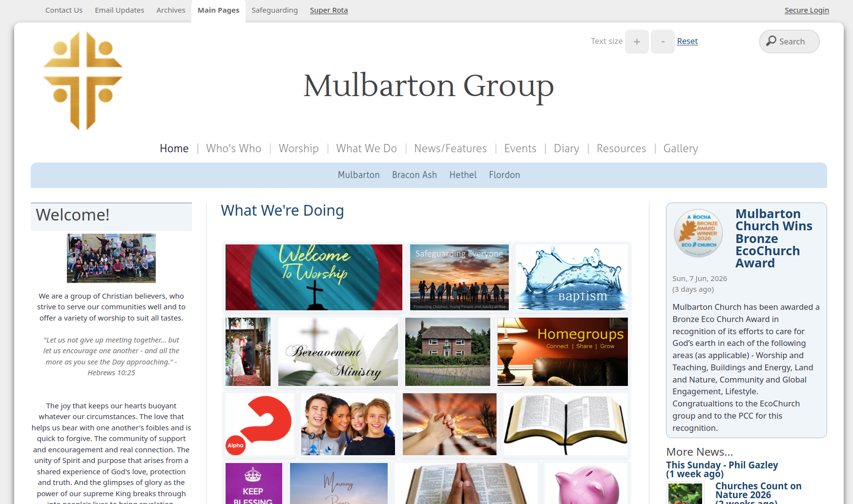Open the brick house photo tile
The image size is (853, 504).
point(448,352)
